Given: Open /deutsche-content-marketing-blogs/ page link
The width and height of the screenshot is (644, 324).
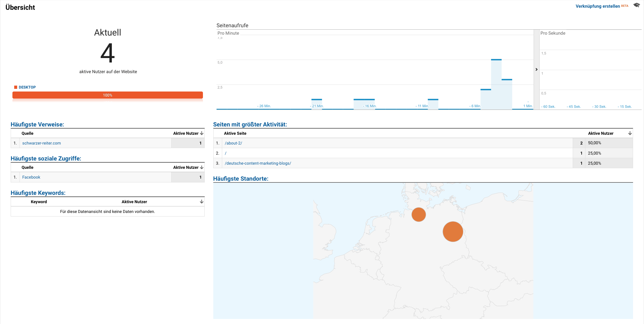Looking at the screenshot, I should click(x=258, y=163).
